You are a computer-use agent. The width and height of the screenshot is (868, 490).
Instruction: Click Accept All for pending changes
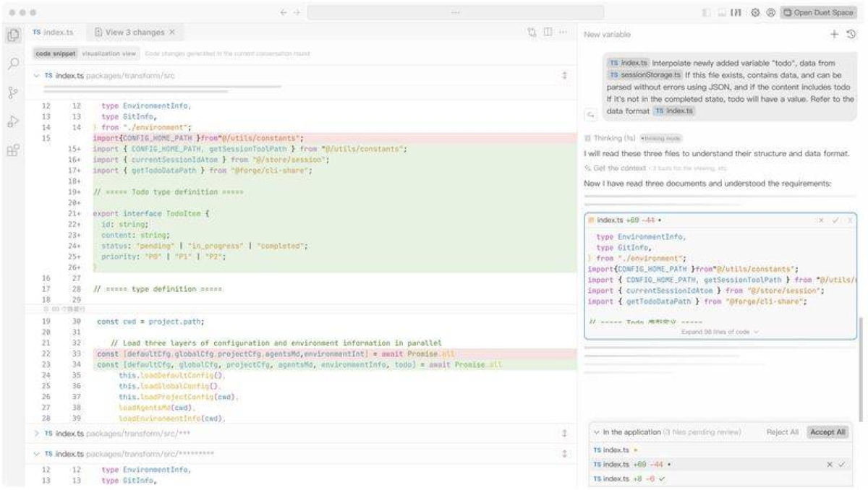pyautogui.click(x=827, y=432)
